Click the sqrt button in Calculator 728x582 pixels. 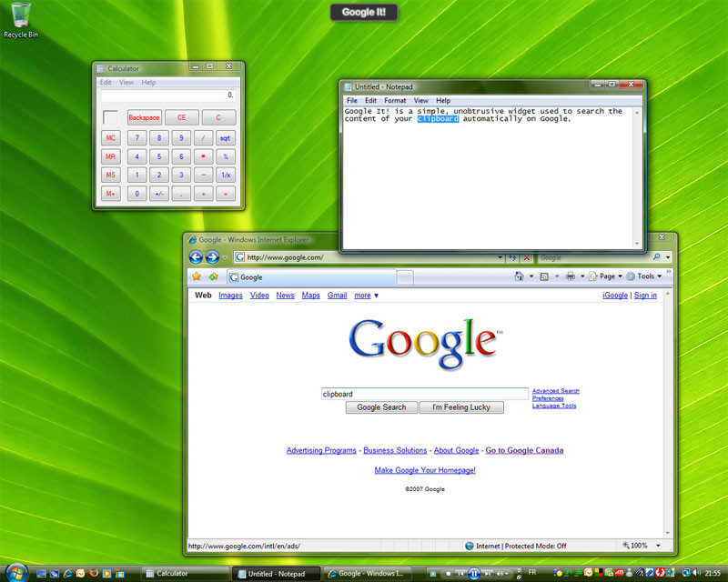tap(225, 138)
